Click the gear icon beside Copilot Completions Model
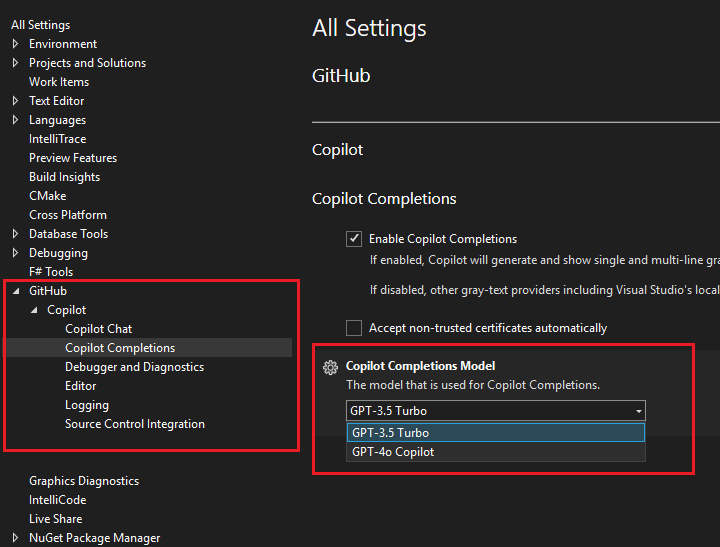 pos(330,368)
